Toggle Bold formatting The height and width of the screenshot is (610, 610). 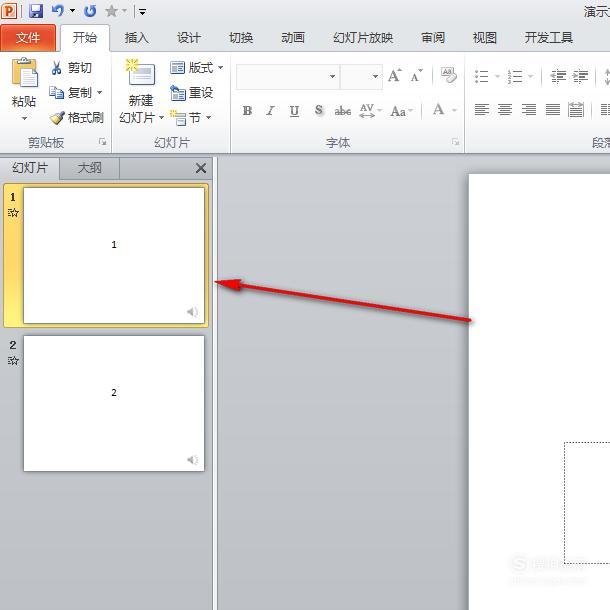click(x=247, y=111)
